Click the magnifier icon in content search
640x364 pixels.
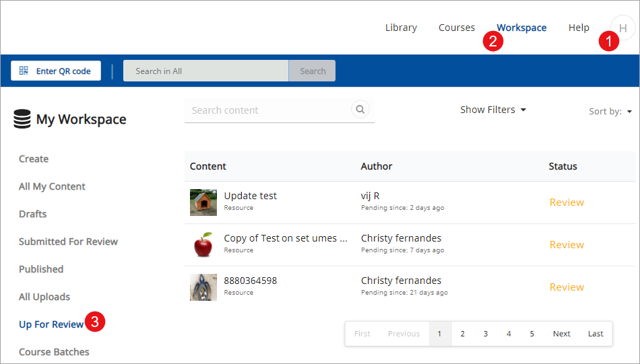click(360, 110)
